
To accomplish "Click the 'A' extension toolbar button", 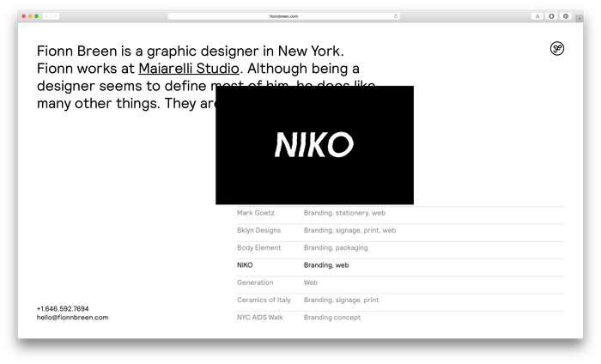I will (537, 16).
